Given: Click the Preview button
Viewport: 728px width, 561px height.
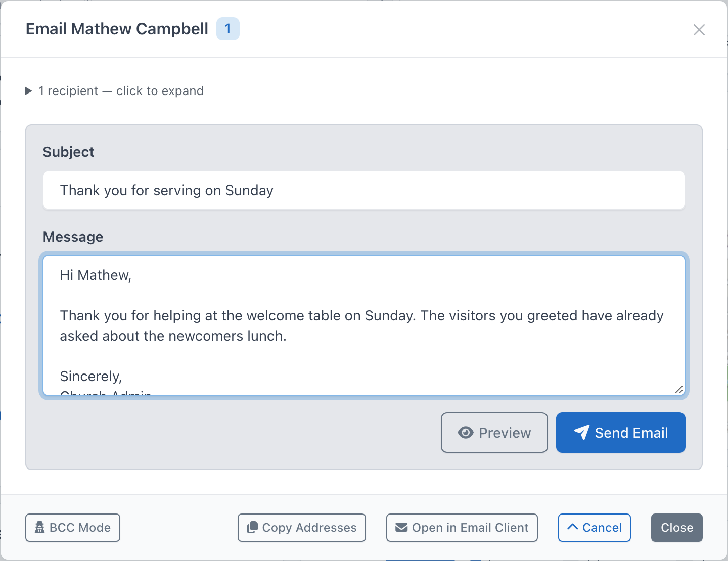Looking at the screenshot, I should pos(494,433).
